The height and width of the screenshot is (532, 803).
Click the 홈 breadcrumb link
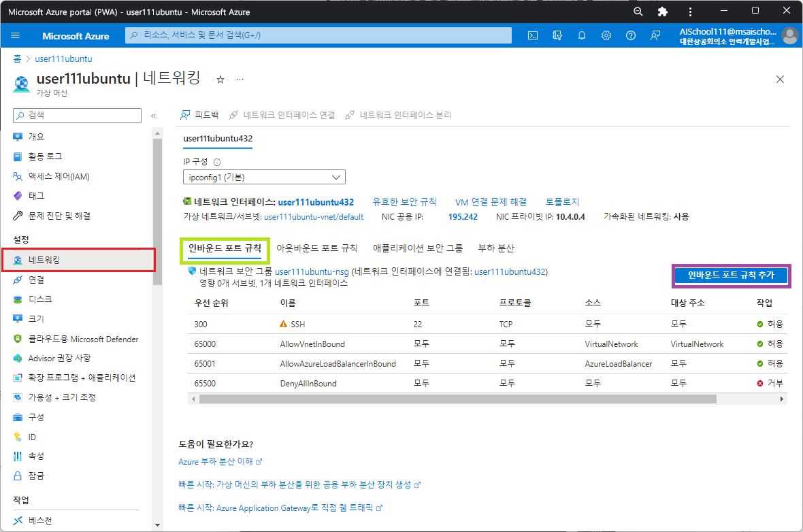point(17,59)
